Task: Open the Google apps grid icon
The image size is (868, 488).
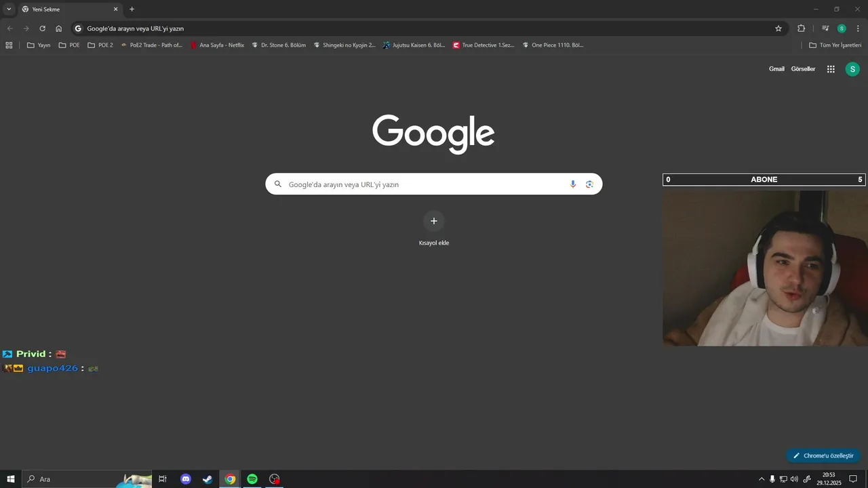Action: click(x=831, y=69)
